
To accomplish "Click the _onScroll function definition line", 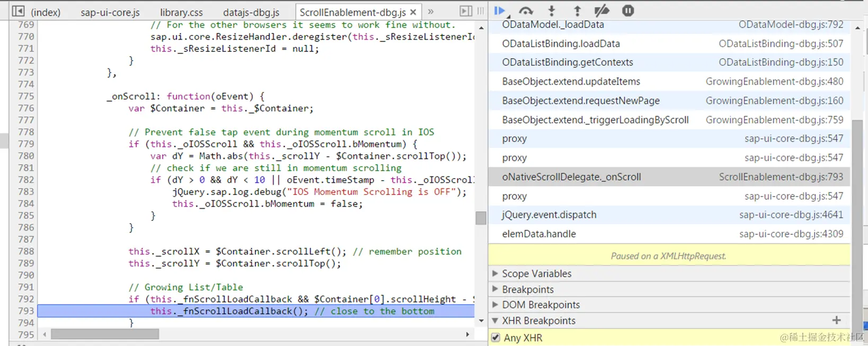I will (185, 96).
